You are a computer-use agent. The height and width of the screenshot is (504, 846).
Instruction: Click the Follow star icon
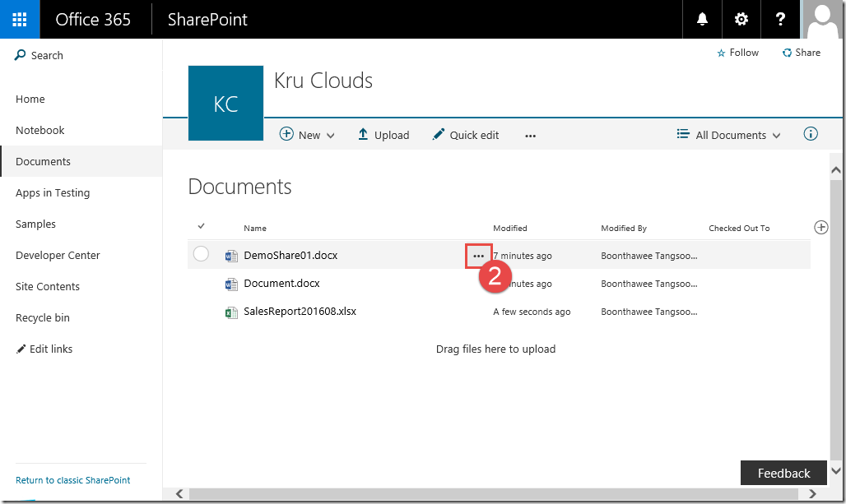pyautogui.click(x=721, y=53)
